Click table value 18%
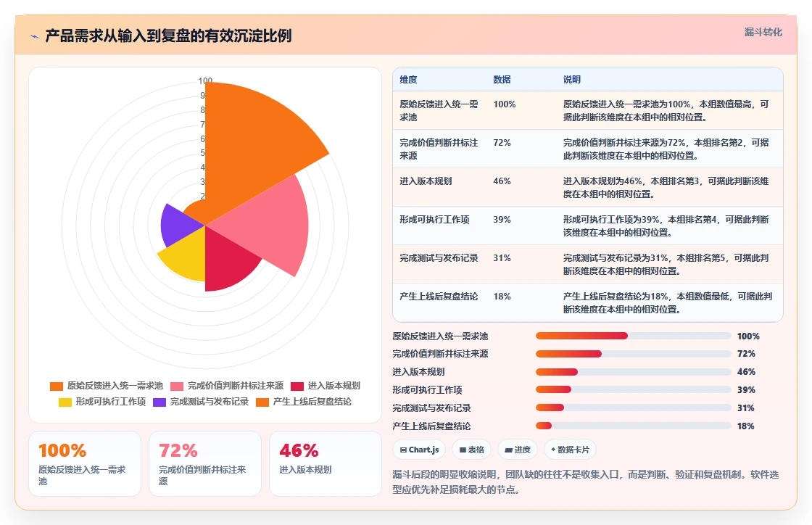 click(x=502, y=296)
